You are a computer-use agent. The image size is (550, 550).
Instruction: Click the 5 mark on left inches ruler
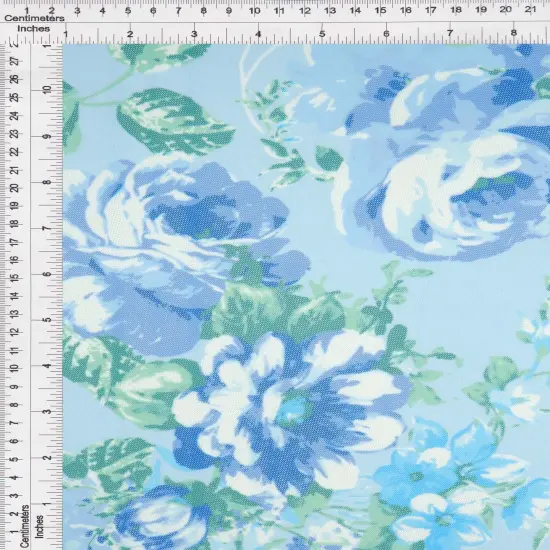[x=47, y=320]
